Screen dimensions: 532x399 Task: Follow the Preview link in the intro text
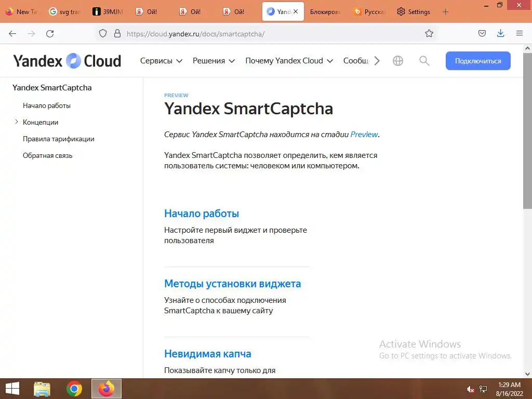[x=364, y=135]
